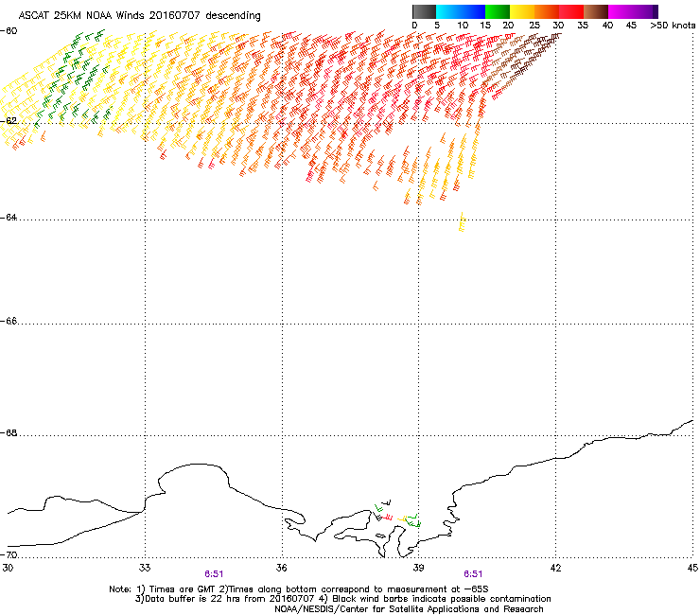700x615 pixels.
Task: Click the orange 25-30 knots color band
Action: point(547,11)
